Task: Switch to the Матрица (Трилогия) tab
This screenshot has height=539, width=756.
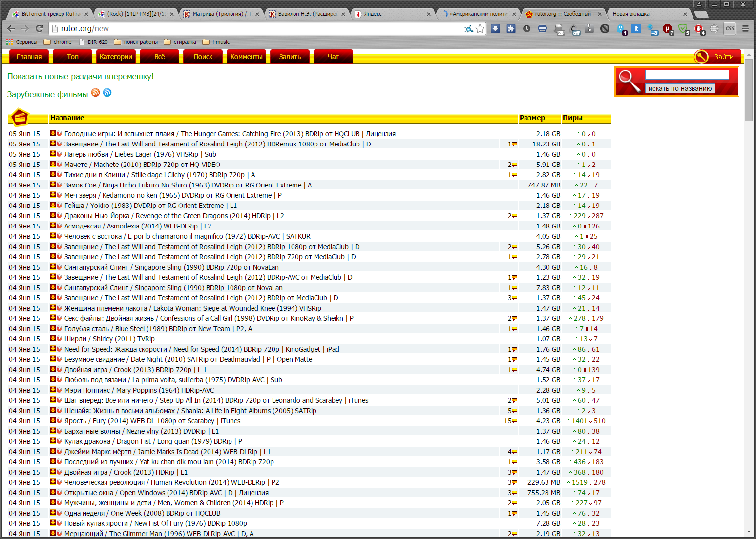Action: 220,14
